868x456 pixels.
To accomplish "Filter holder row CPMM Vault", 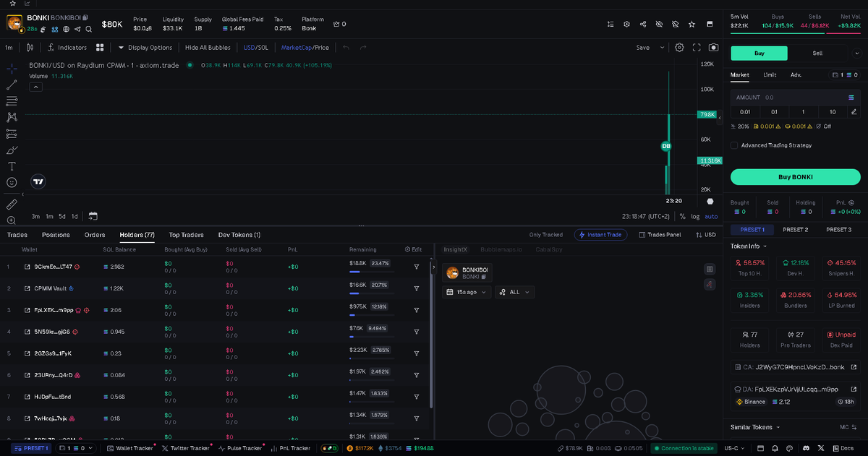I will pos(417,288).
